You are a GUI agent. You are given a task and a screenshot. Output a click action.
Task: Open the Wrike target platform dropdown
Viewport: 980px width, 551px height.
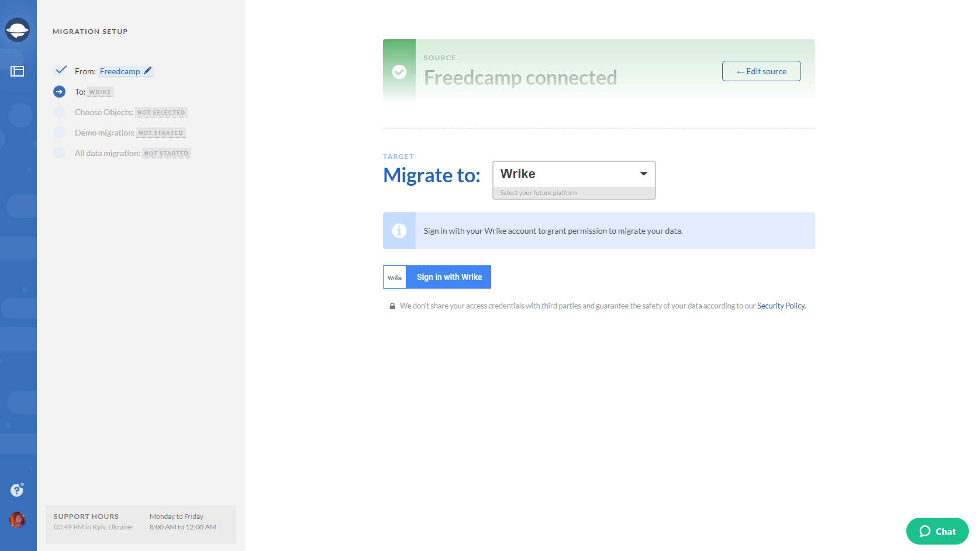tap(574, 180)
